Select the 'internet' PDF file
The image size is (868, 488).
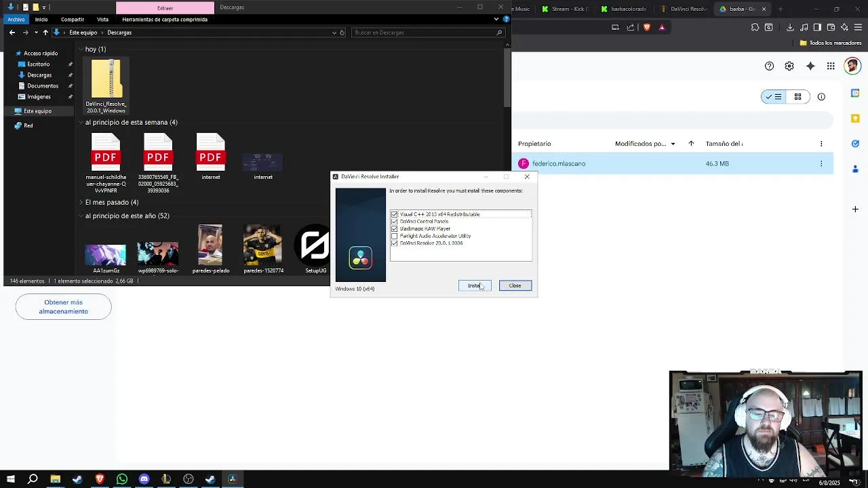tap(211, 157)
